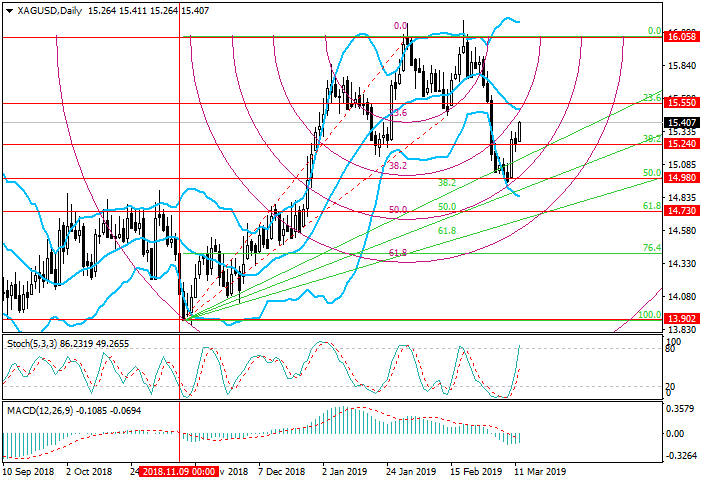
Task: Click the red 14.730 price level tag
Action: [683, 211]
